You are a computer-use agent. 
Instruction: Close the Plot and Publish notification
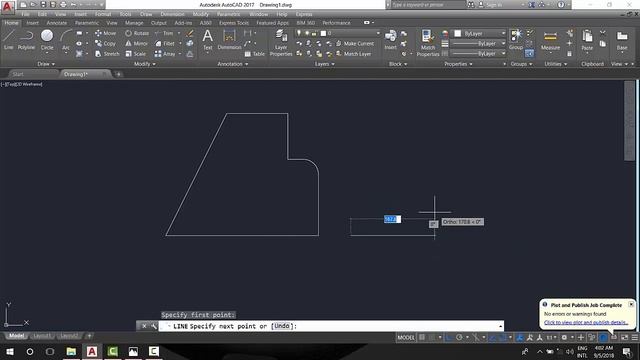[631, 304]
